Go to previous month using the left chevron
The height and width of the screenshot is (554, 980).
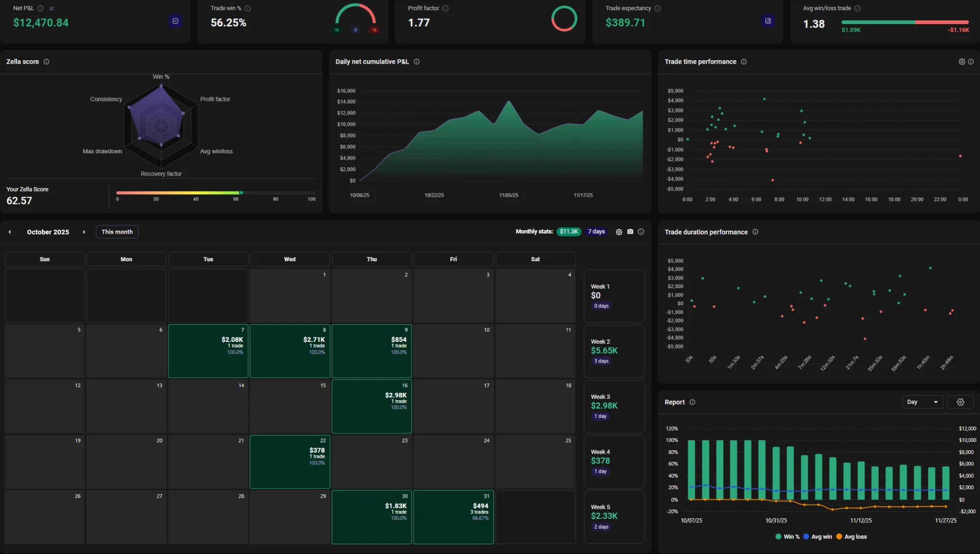click(9, 232)
